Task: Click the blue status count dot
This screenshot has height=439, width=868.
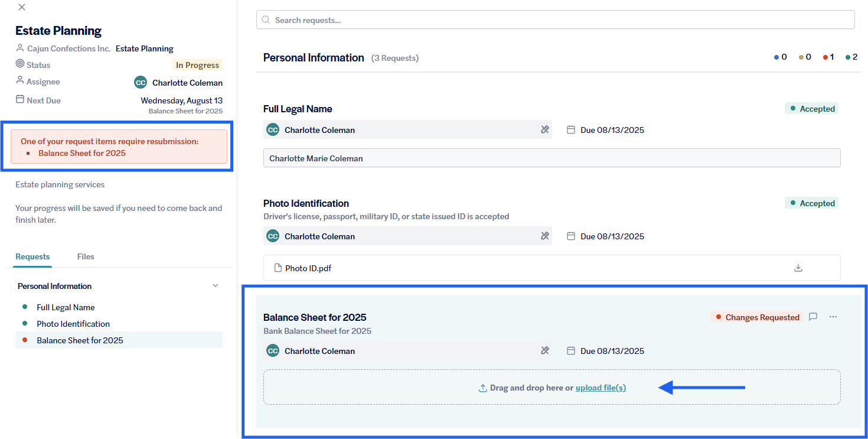Action: tap(776, 57)
